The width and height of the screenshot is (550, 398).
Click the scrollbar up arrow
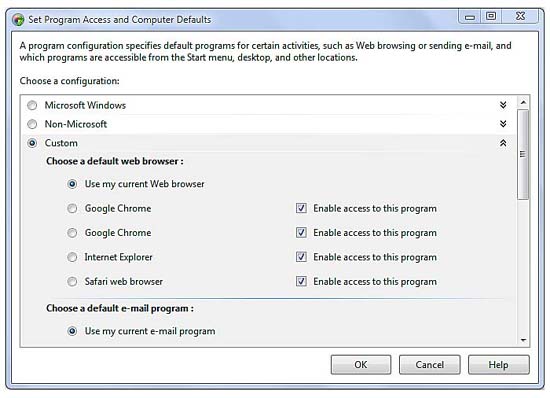523,102
